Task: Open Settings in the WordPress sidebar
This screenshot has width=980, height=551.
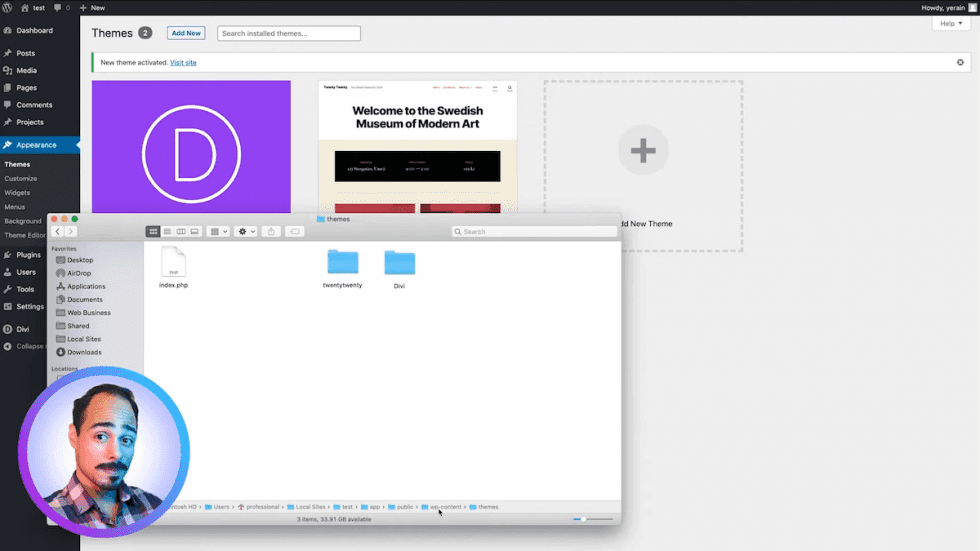Action: pyautogui.click(x=30, y=306)
